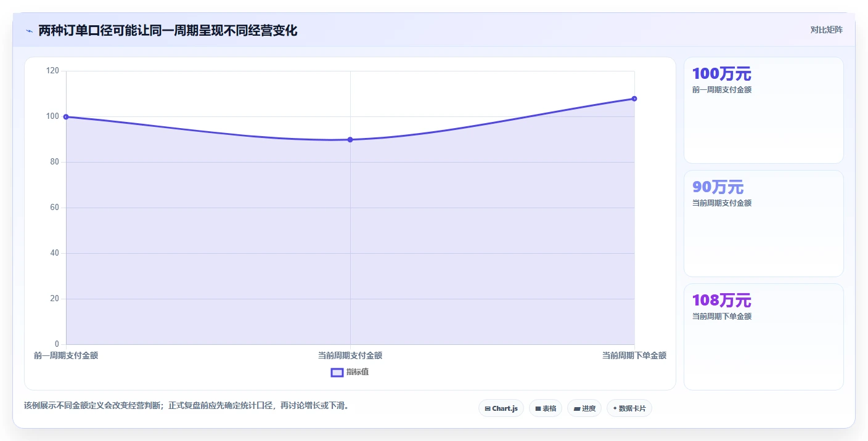The height and width of the screenshot is (441, 868).
Task: Click the footnote starting 该例展示不同金额定义
Action: click(187, 406)
